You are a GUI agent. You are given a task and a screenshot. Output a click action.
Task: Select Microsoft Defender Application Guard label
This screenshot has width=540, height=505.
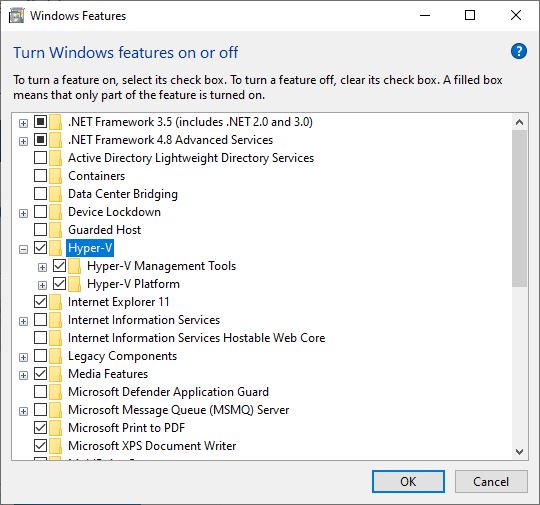168,392
